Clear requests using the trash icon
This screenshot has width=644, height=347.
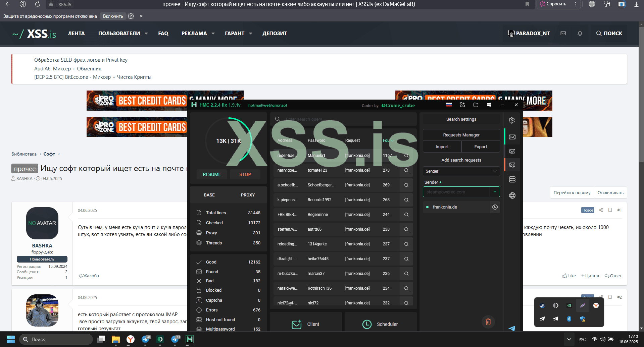pyautogui.click(x=488, y=322)
